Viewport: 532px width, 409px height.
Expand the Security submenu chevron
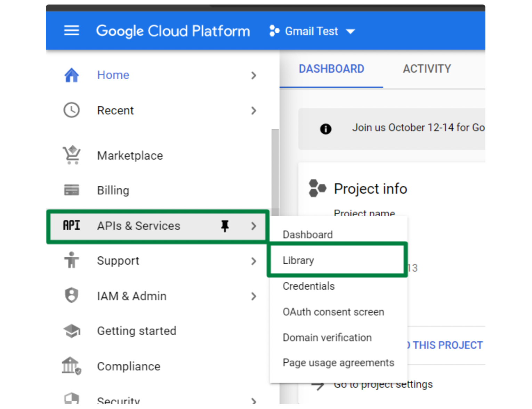254,401
